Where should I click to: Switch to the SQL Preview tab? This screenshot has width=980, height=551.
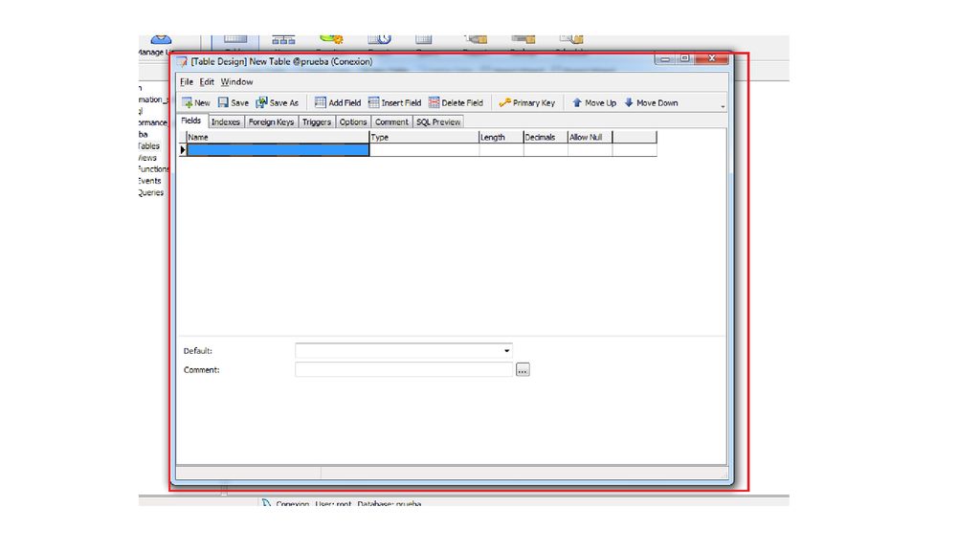[x=438, y=121]
